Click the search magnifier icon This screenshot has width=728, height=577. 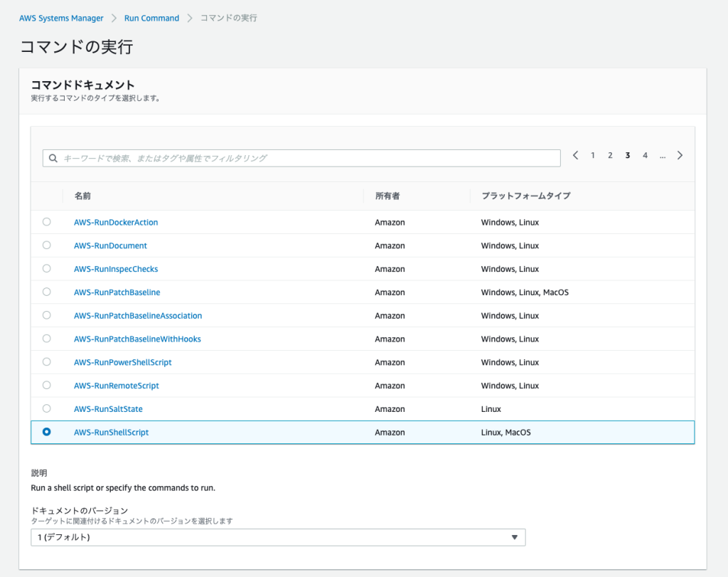tap(53, 158)
